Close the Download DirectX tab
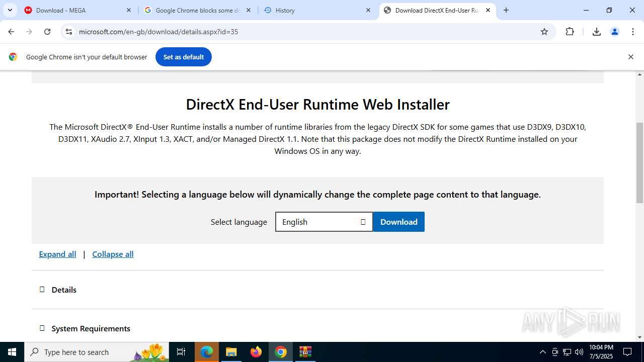The width and height of the screenshot is (644, 362). 488,10
